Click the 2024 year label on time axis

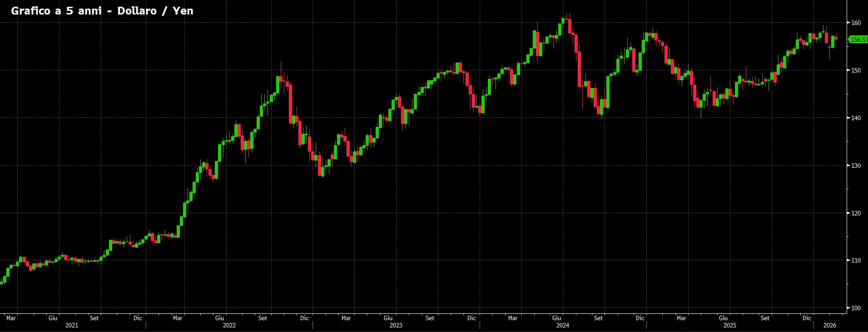tap(563, 325)
